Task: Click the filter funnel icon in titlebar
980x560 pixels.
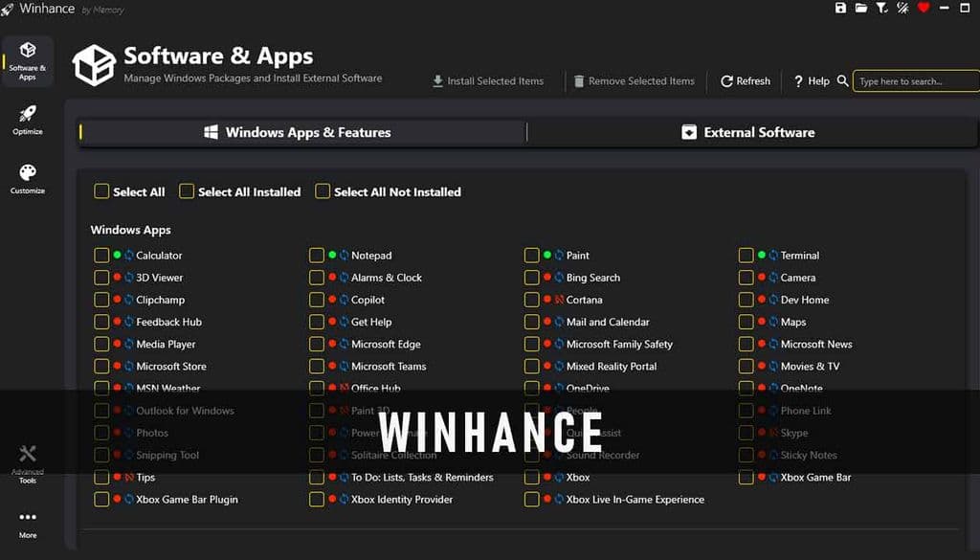Action: click(x=882, y=8)
